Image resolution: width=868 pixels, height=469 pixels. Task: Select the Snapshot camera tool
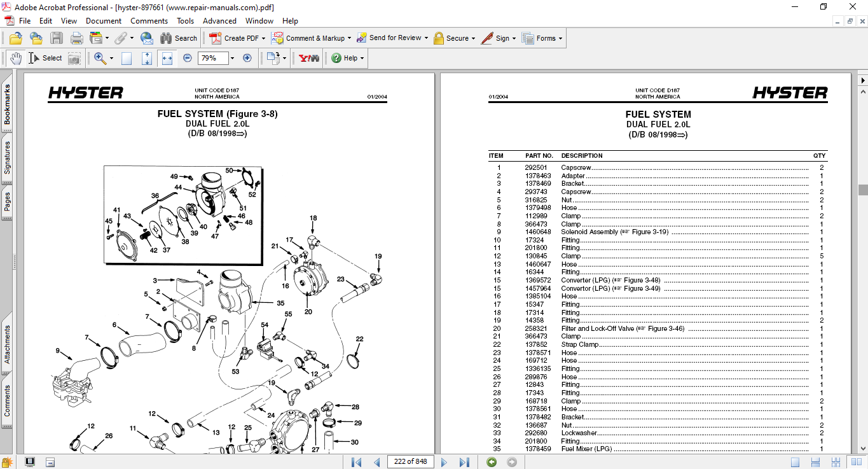(x=74, y=59)
